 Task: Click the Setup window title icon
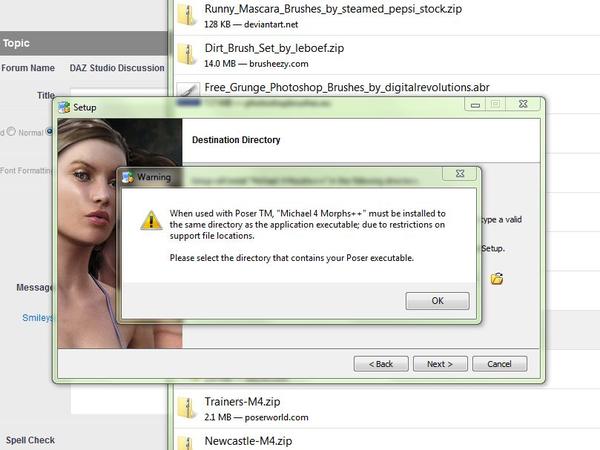(64, 108)
